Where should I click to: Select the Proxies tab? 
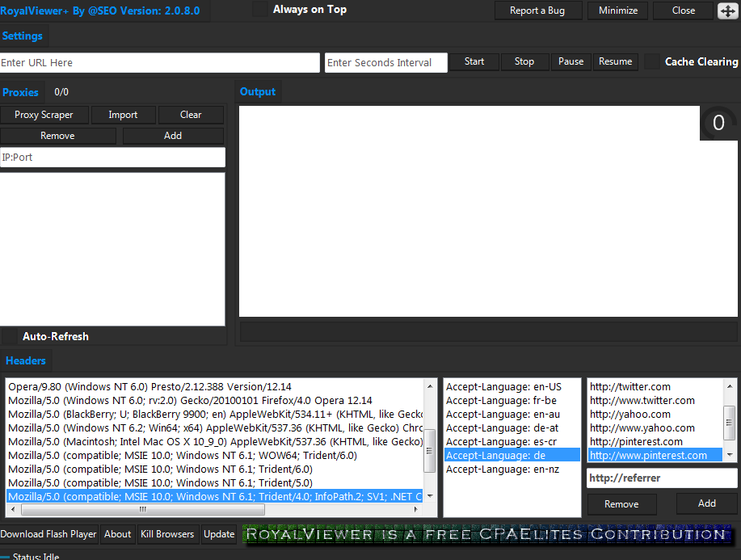(21, 92)
